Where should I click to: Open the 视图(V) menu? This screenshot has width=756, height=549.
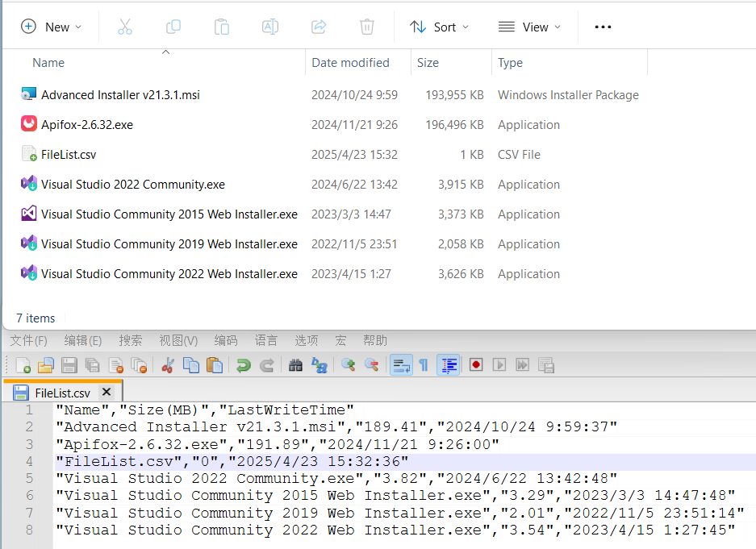coord(178,340)
